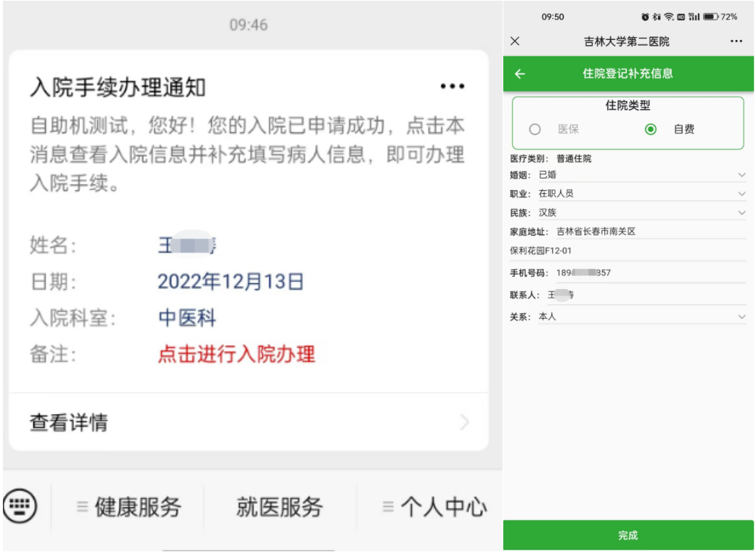This screenshot has width=756, height=552.
Task: Tap the green 完成 button
Action: pyautogui.click(x=628, y=535)
